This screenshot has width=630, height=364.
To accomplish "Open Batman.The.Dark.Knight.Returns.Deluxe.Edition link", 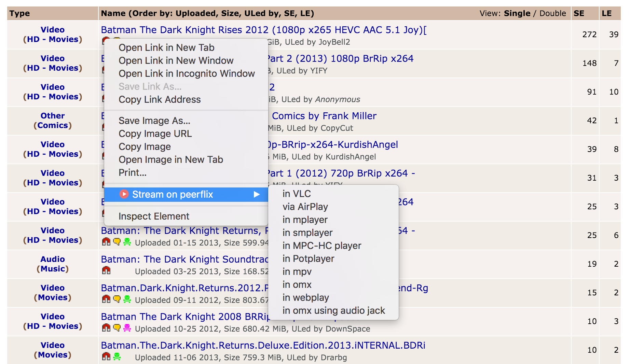I will tap(263, 346).
